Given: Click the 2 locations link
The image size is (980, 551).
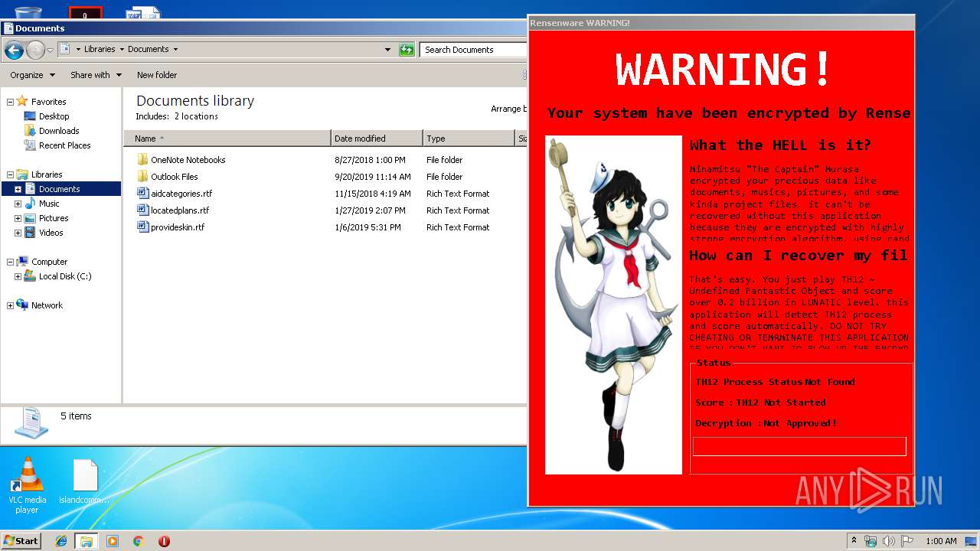Looking at the screenshot, I should 196,116.
